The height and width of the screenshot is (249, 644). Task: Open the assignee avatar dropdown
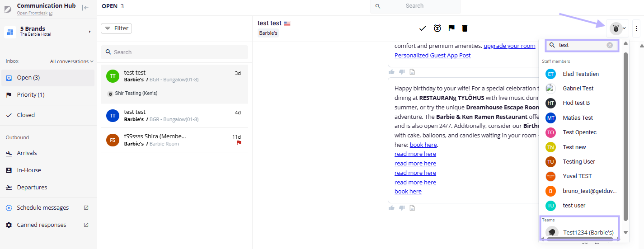click(618, 28)
